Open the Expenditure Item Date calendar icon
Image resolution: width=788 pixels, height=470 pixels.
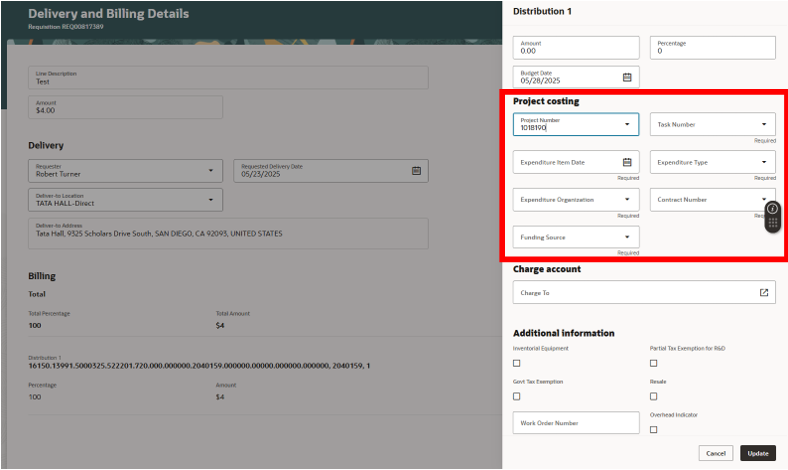(x=627, y=162)
